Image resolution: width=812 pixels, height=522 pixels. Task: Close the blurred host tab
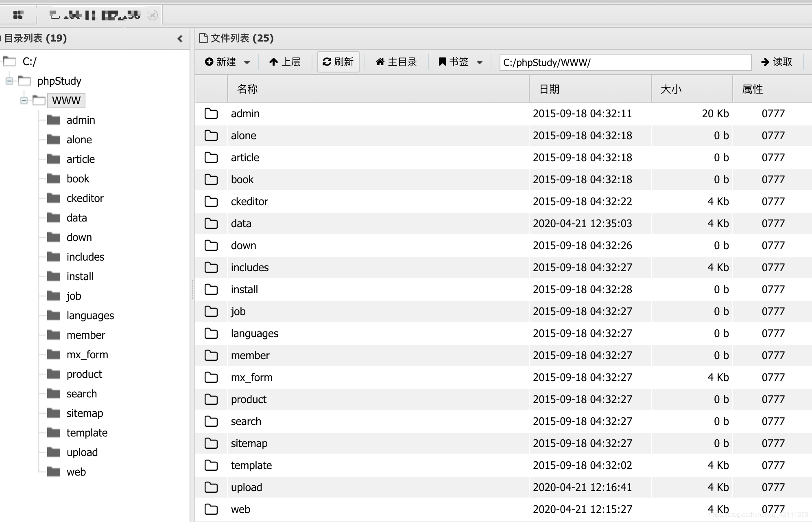tap(153, 15)
